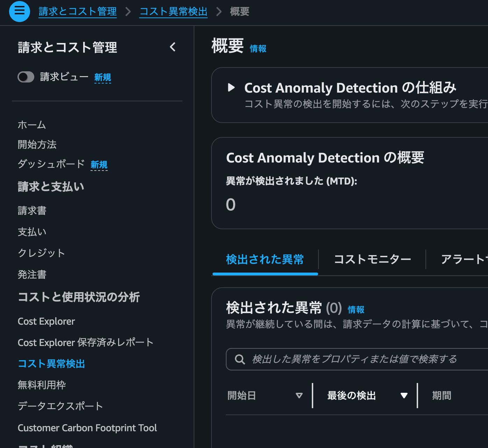Open Customer Carbon Footprint Tool

pos(87,428)
